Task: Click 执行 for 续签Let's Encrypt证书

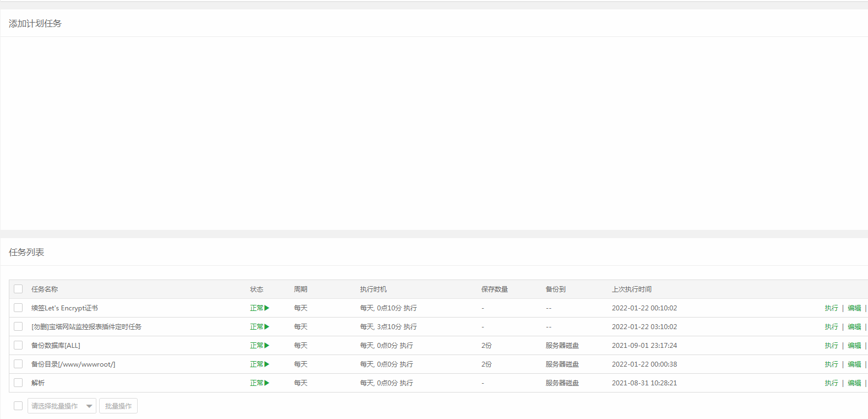Action: (x=831, y=308)
